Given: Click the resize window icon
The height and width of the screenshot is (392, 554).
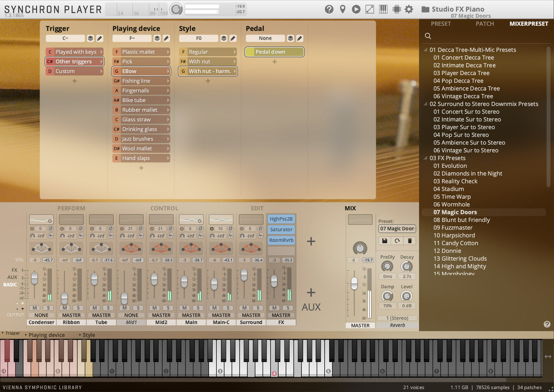Looking at the screenshot, I should tap(370, 9).
